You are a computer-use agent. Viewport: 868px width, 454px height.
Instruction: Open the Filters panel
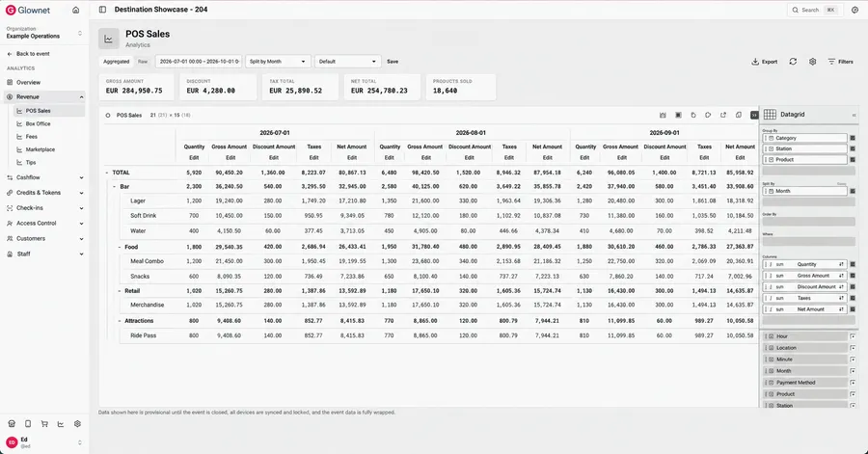tap(840, 62)
